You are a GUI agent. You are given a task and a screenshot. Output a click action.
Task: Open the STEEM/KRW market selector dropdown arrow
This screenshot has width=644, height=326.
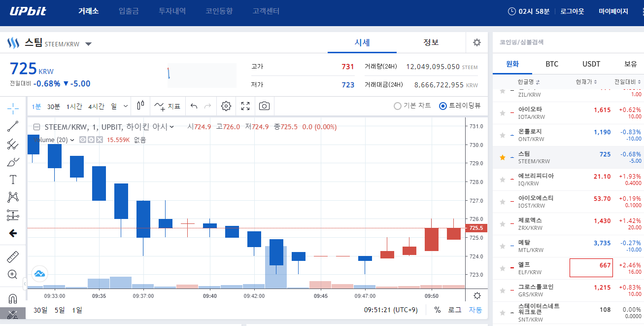coord(88,44)
